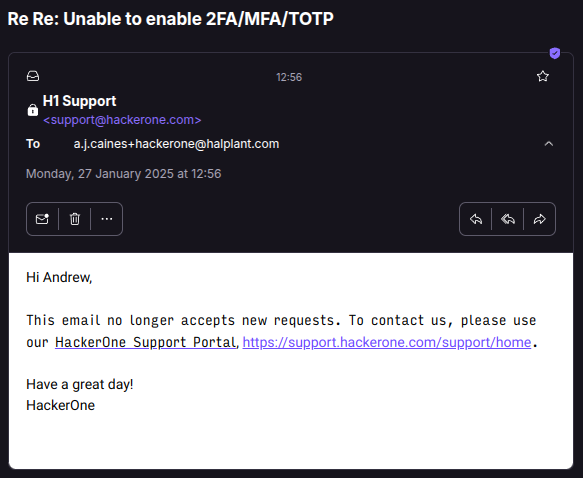This screenshot has height=478, width=583.
Task: Click the 12:56 timestamp in header
Action: coord(289,77)
